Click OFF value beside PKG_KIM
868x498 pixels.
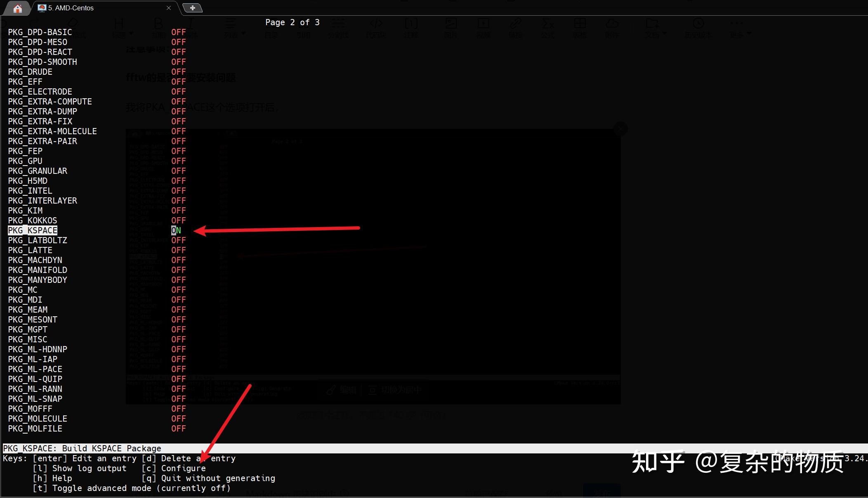pyautogui.click(x=179, y=211)
